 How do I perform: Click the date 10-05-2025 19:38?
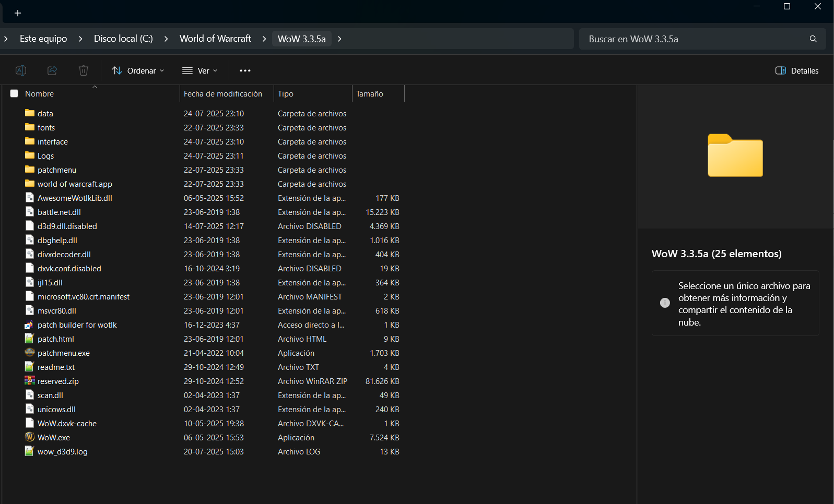click(x=214, y=424)
